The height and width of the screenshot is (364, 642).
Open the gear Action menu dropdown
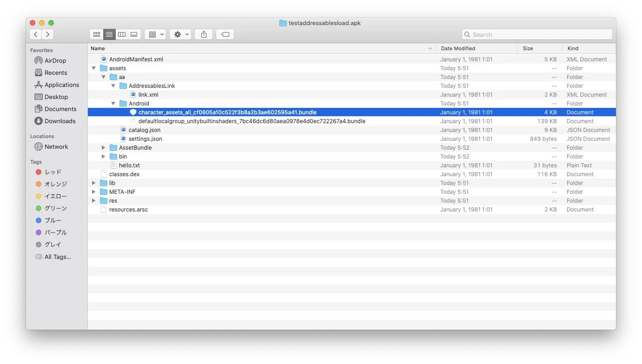(x=180, y=34)
